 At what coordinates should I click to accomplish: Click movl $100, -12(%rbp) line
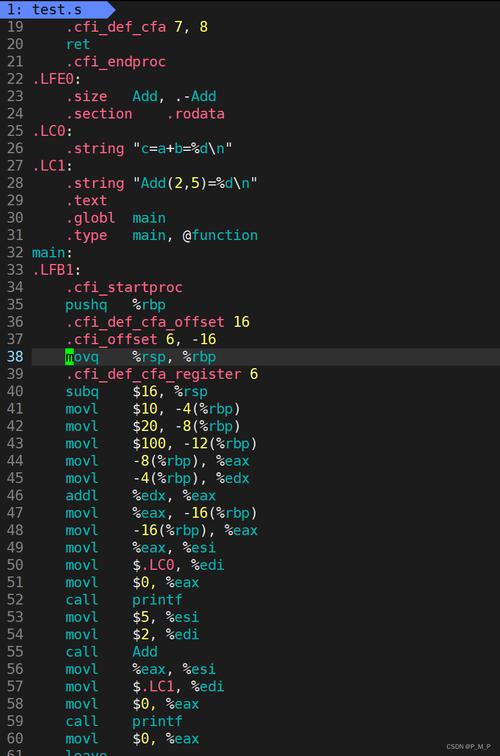pos(161,444)
